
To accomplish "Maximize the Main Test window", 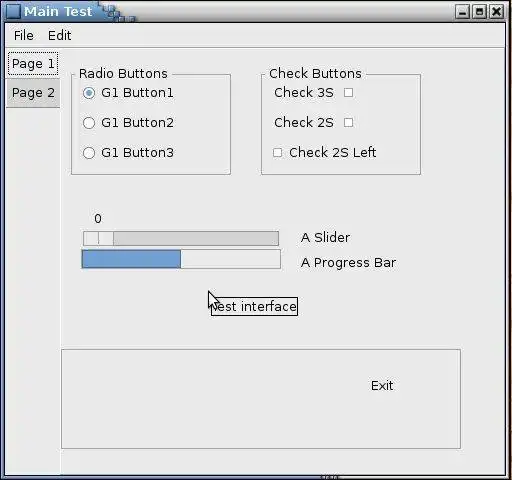I will coord(480,12).
